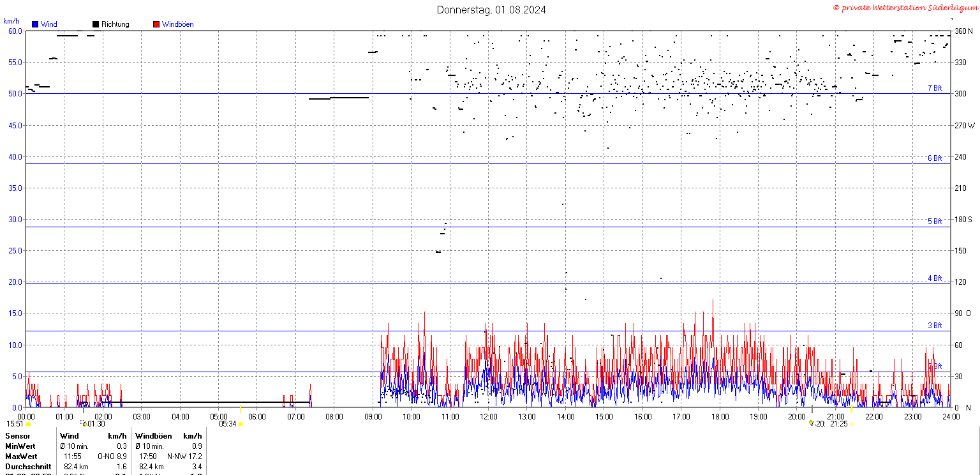This screenshot has width=980, height=475.
Task: Click the 12:00 time axis label
Action: coord(489,417)
